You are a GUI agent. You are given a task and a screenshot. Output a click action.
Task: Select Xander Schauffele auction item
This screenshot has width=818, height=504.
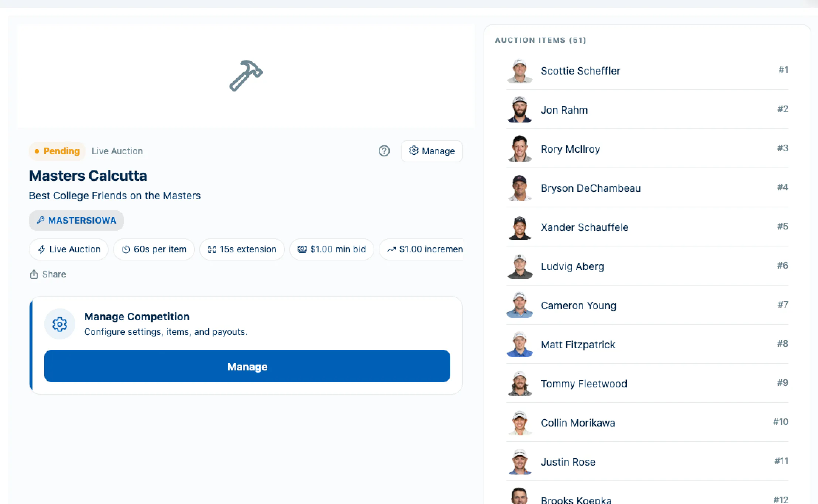pyautogui.click(x=647, y=227)
